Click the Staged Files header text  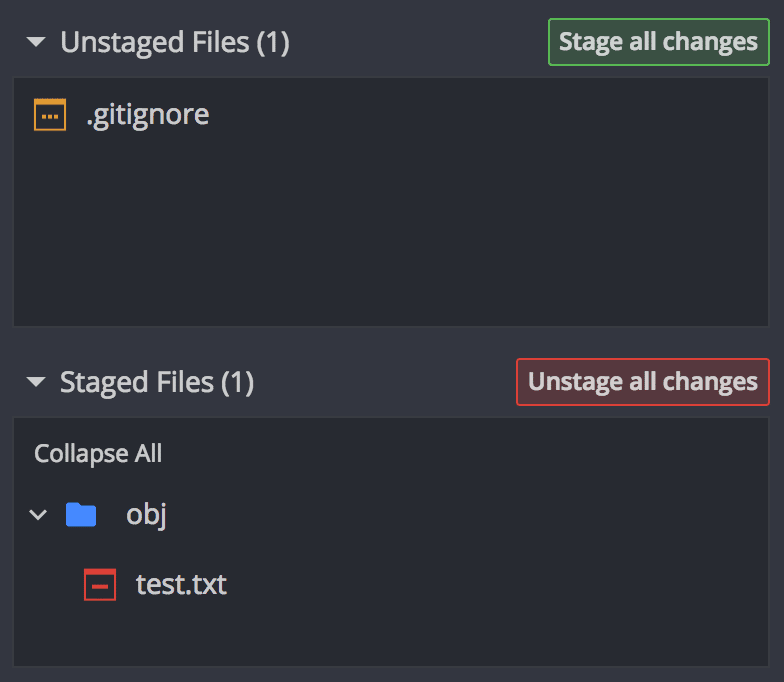pyautogui.click(x=137, y=382)
